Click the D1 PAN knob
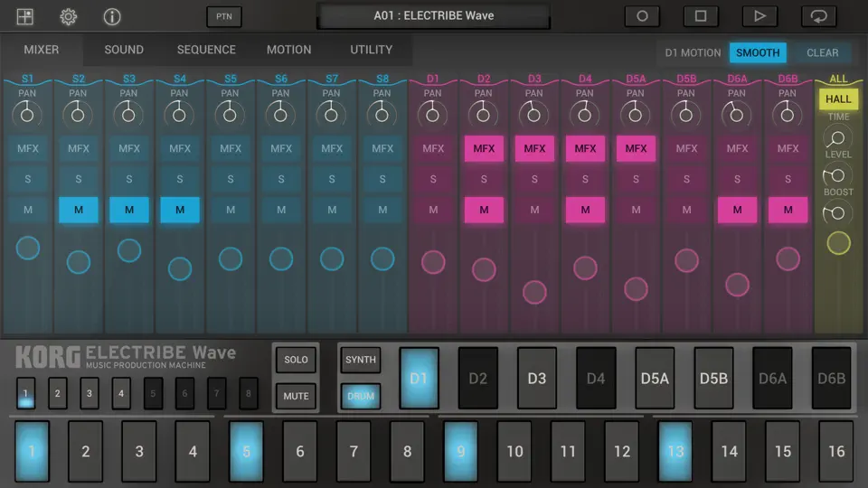Image resolution: width=868 pixels, height=488 pixels. 432,115
